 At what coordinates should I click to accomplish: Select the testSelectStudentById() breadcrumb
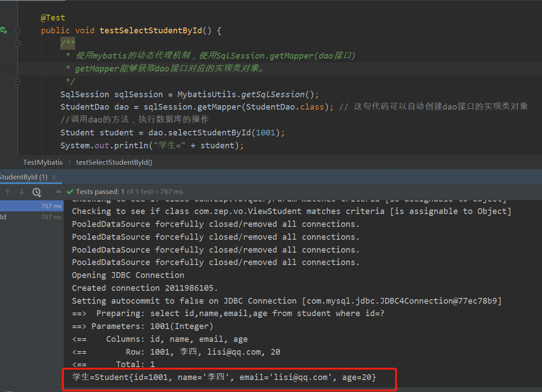click(114, 162)
